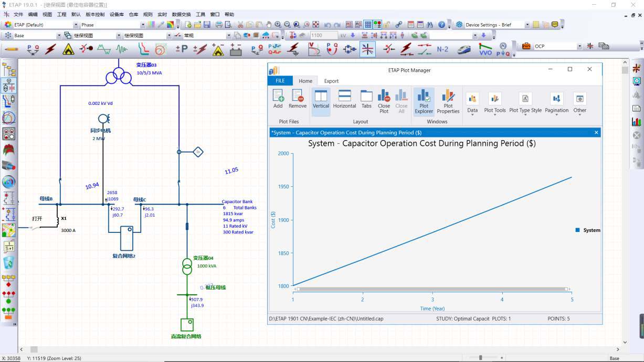
Task: Expand the Pagination button
Action: (x=556, y=103)
